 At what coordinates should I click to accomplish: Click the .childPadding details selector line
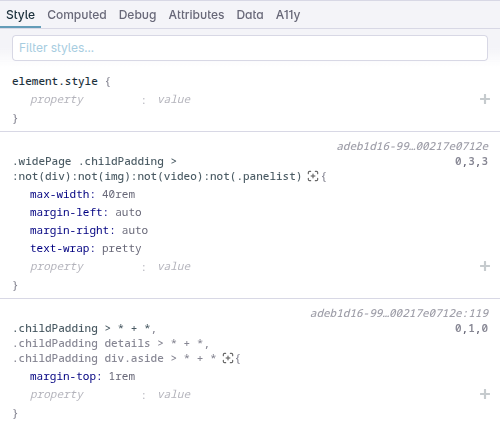[110, 343]
